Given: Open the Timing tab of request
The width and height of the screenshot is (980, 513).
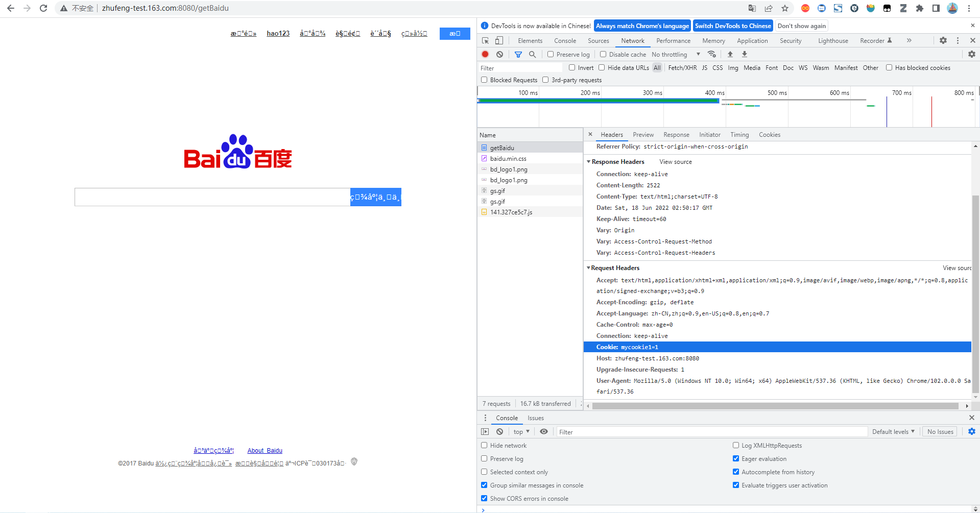Looking at the screenshot, I should pos(739,135).
